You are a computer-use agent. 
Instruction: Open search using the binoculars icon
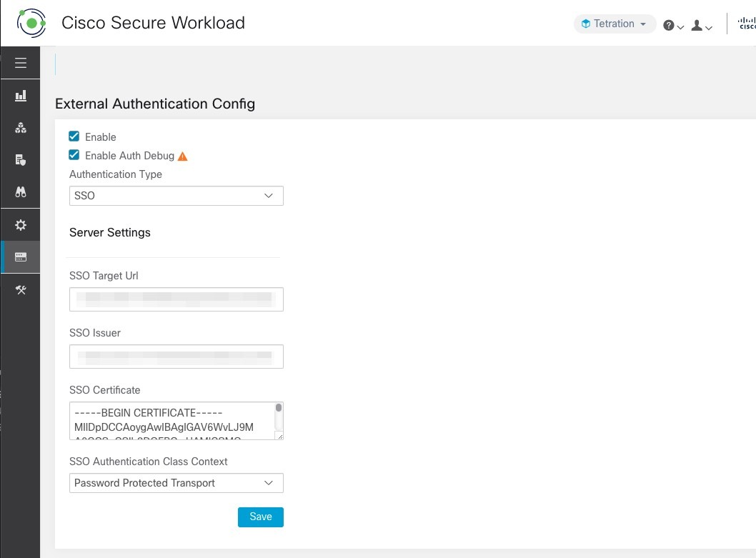coord(20,191)
